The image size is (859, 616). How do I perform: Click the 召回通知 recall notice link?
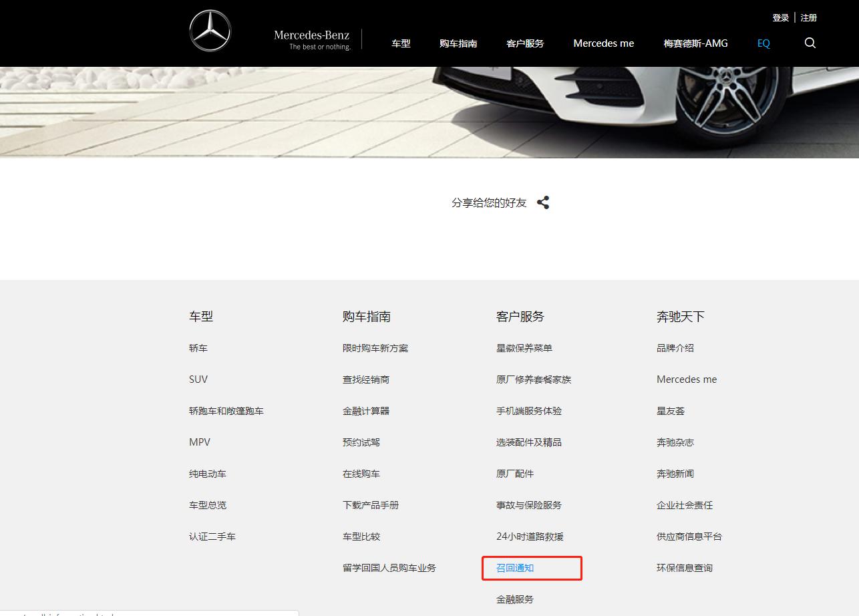click(x=515, y=568)
